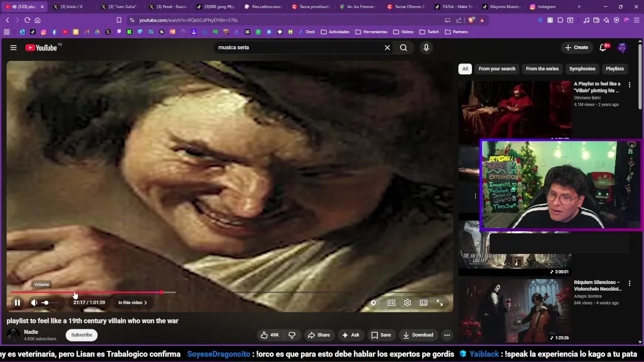Open the account avatar menu
Viewport: 644px width, 362px height.
click(622, 47)
